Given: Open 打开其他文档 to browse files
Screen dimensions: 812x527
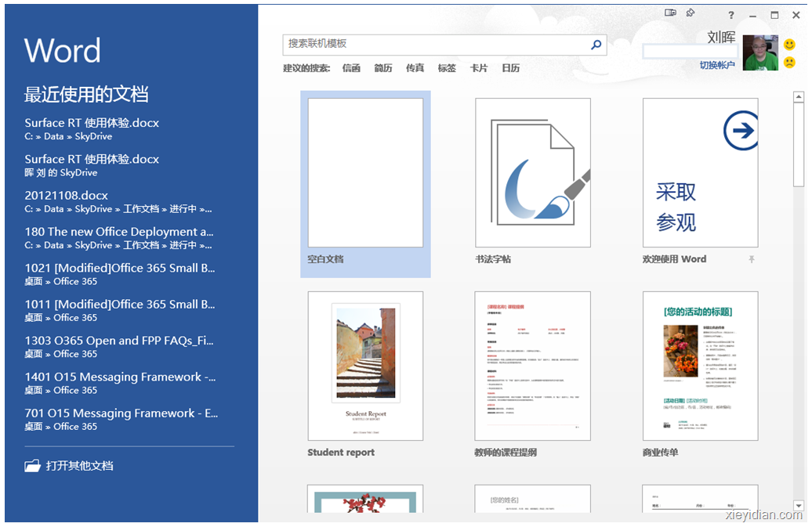Looking at the screenshot, I should [x=69, y=466].
